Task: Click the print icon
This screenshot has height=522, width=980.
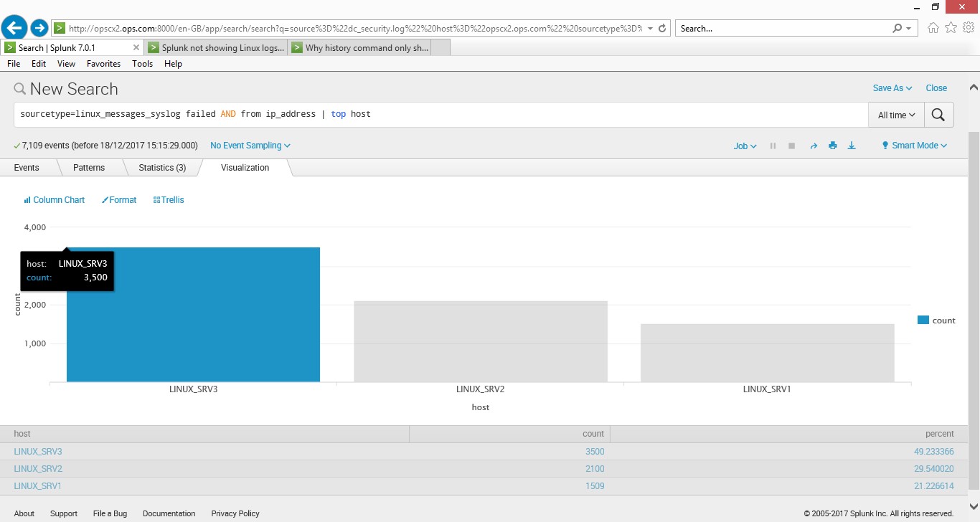Action: [832, 146]
